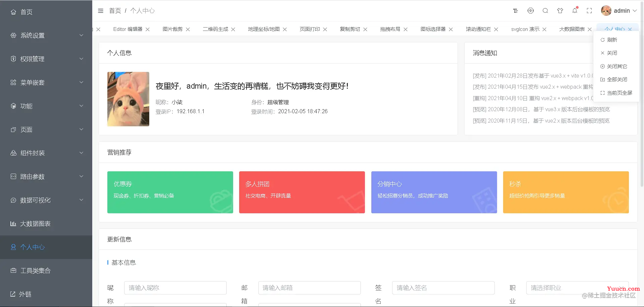Image resolution: width=644 pixels, height=307 pixels.
Task: Click the 大数据图表 bar chart icon
Action: (x=13, y=224)
